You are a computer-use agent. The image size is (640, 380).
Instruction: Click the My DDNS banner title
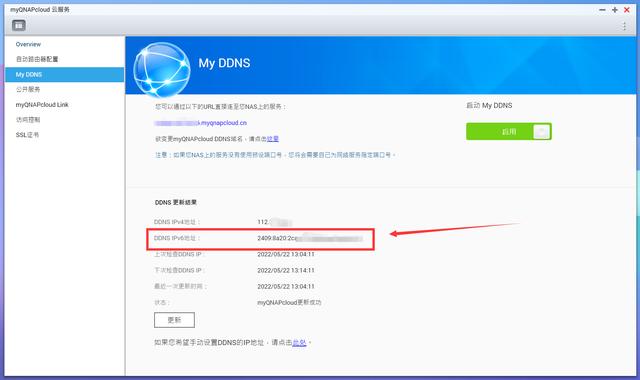pos(224,63)
